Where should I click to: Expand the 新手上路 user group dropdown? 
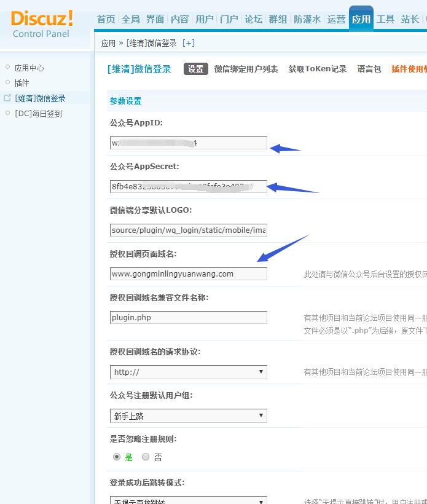pos(188,416)
